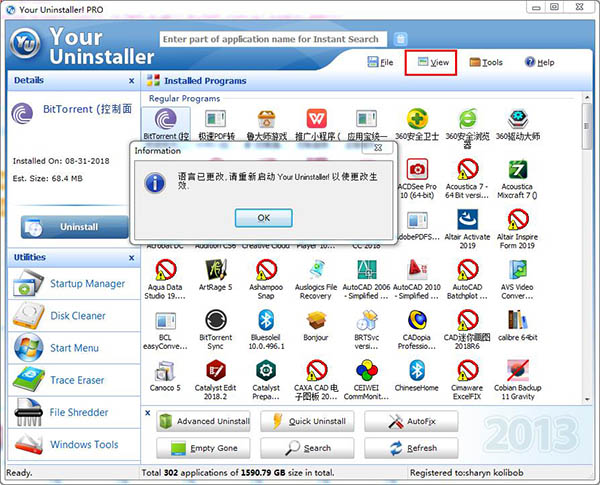Open the Help menu
600x485 pixels.
coord(540,62)
